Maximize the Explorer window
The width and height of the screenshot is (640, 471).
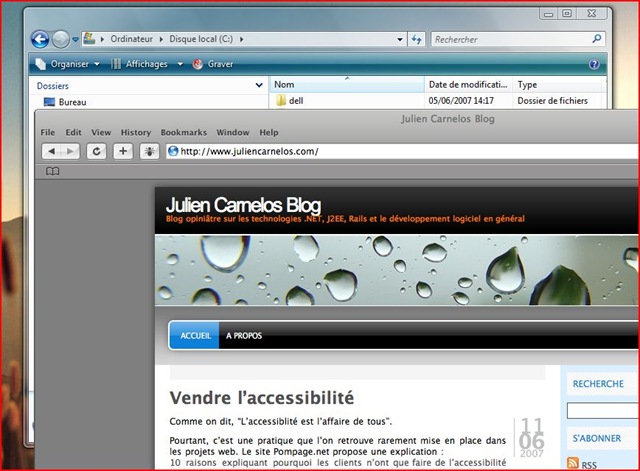[567, 14]
